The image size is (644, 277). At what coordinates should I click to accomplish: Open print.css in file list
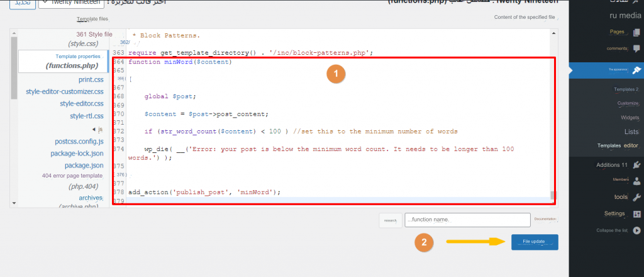tap(91, 79)
